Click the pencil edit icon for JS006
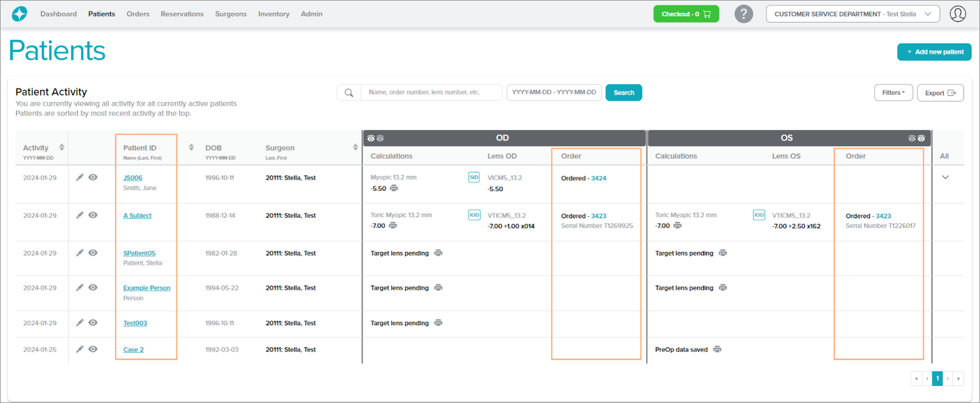 (x=80, y=177)
